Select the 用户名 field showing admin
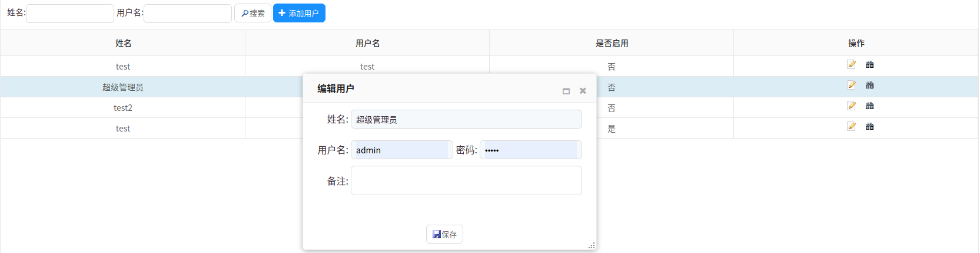980x253 pixels. [x=402, y=150]
